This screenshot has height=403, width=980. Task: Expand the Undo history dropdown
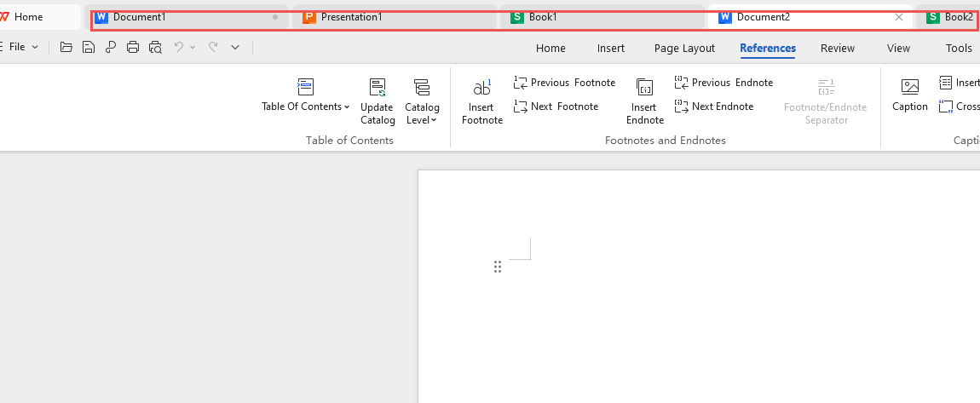pos(193,47)
